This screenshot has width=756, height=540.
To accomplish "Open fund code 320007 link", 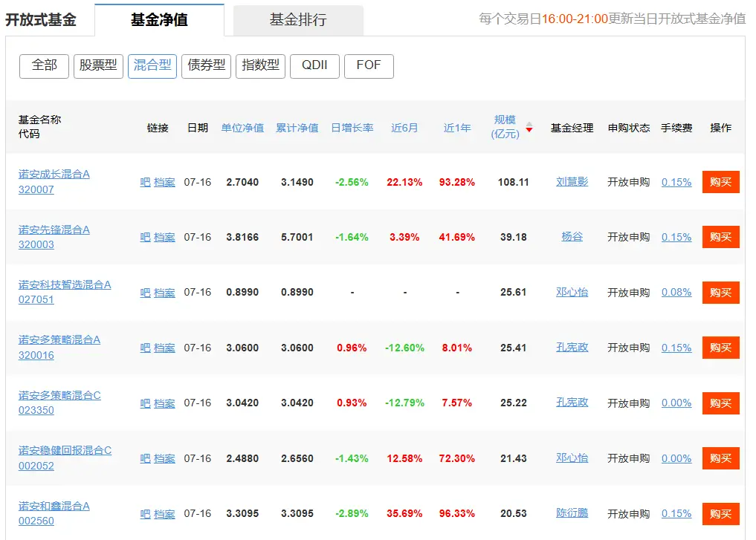I will click(36, 189).
